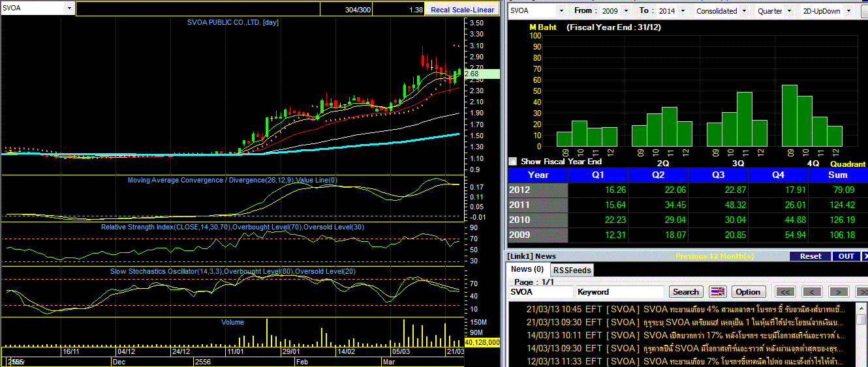Go to previous news page with < button
This screenshot has height=367, width=868.
[x=812, y=292]
